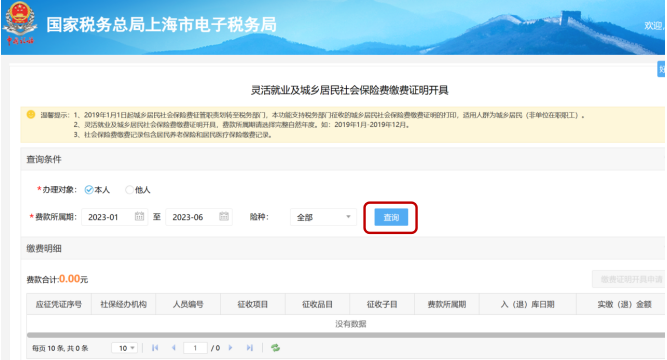Click the 缴费证明开具申请 button
The width and height of the screenshot is (667, 360).
630,279
